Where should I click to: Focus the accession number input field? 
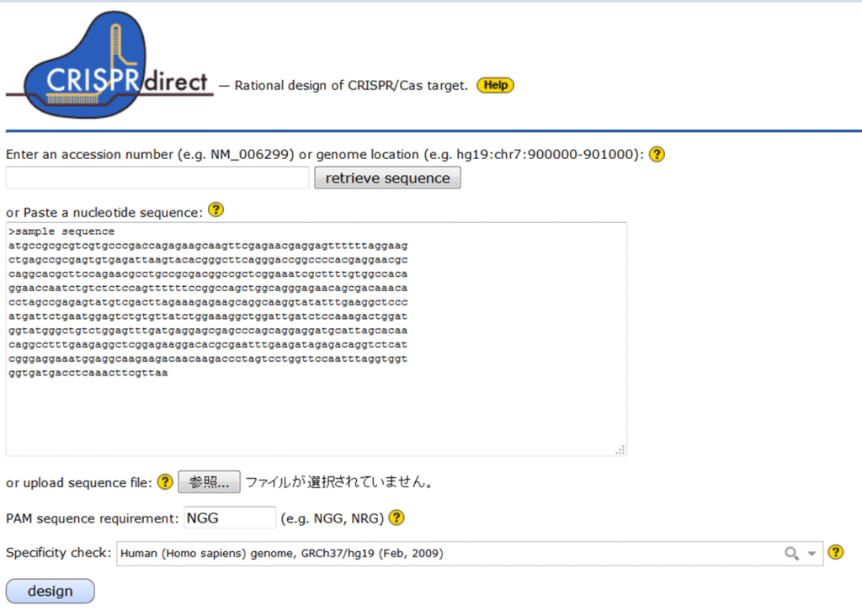pos(157,178)
